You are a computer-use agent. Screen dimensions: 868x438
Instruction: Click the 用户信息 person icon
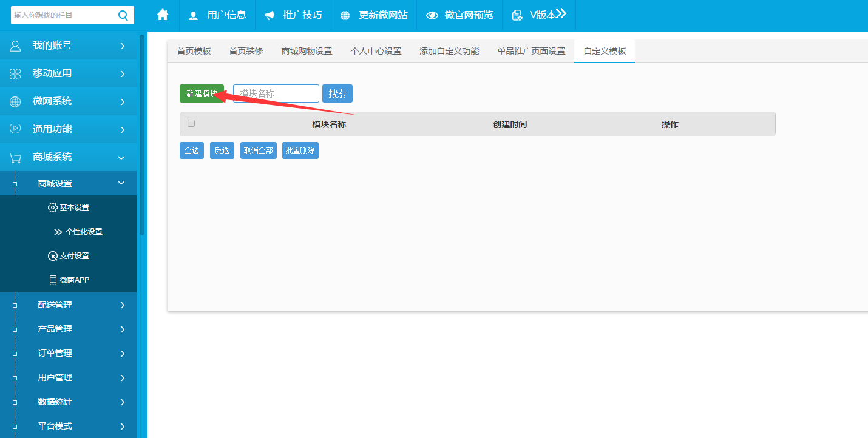(x=194, y=16)
